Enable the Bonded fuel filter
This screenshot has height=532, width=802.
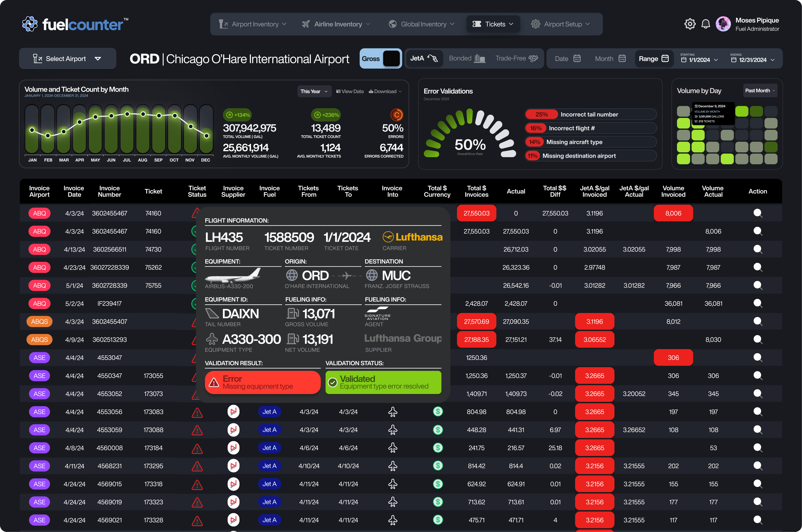click(x=467, y=58)
